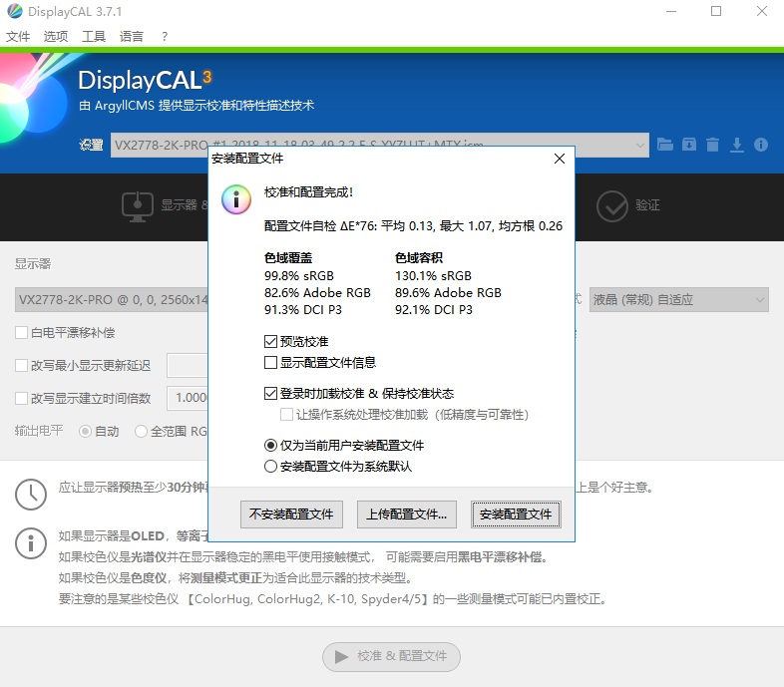Show profile information via info icon
784x687 pixels.
pyautogui.click(x=761, y=145)
